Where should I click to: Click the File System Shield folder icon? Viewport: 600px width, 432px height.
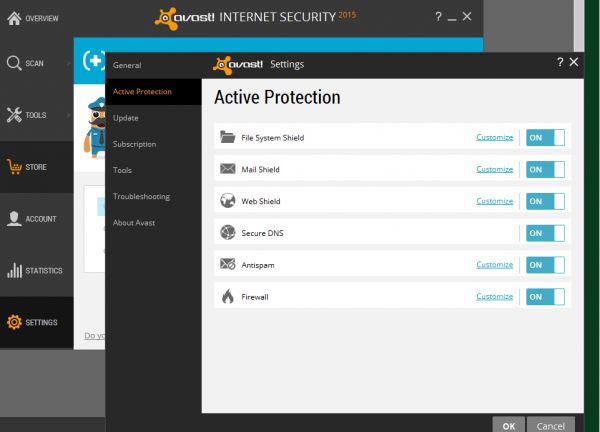pos(228,137)
